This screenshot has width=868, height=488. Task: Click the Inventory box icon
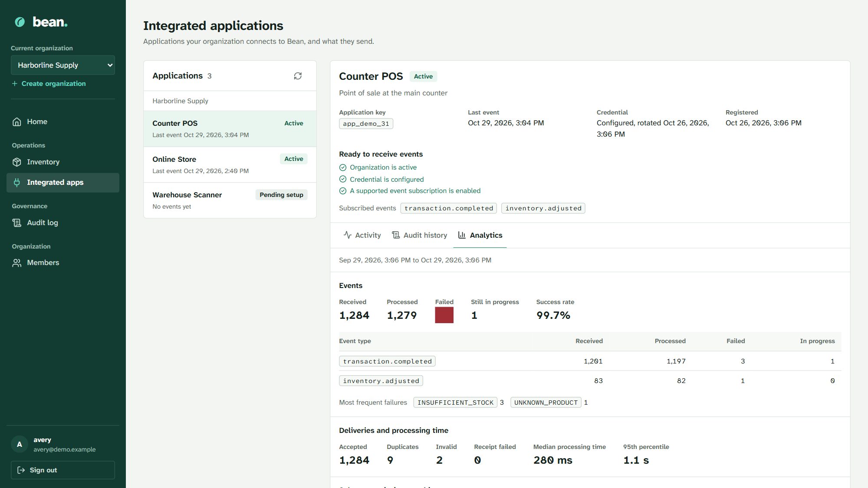pos(17,162)
